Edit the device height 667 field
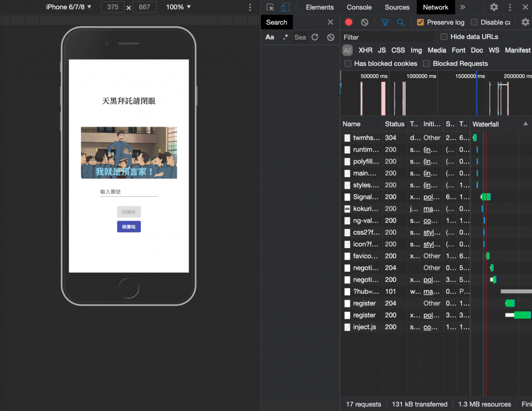The height and width of the screenshot is (411, 532). (x=145, y=7)
